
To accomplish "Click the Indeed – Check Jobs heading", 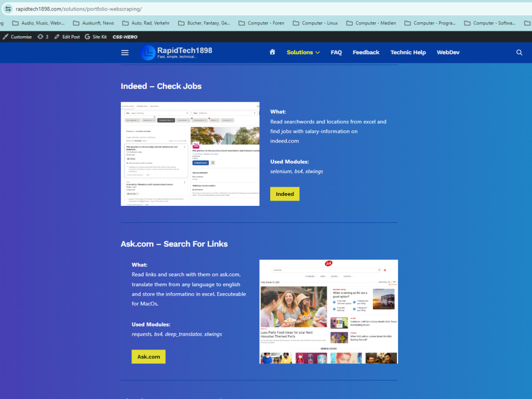I will (x=161, y=86).
